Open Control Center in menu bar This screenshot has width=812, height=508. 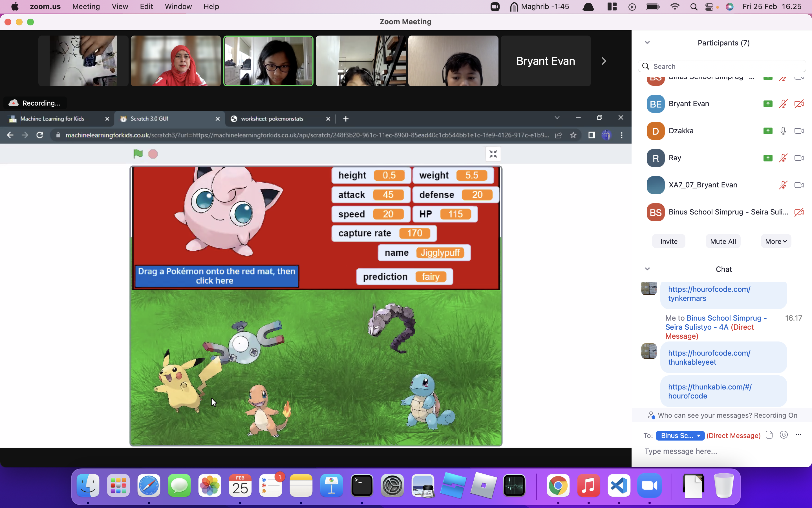(709, 7)
